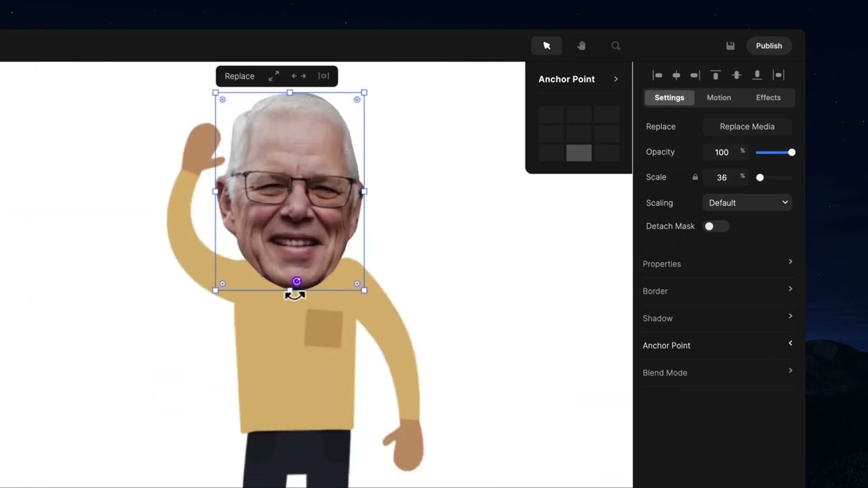Click the bottom-left corner radius circle handle
This screenshot has width=868, height=488.
tap(222, 284)
